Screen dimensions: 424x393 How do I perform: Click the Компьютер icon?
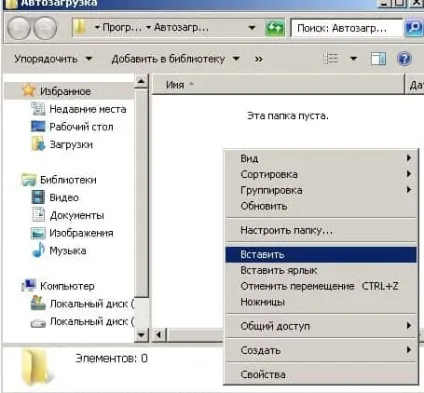[x=29, y=285]
